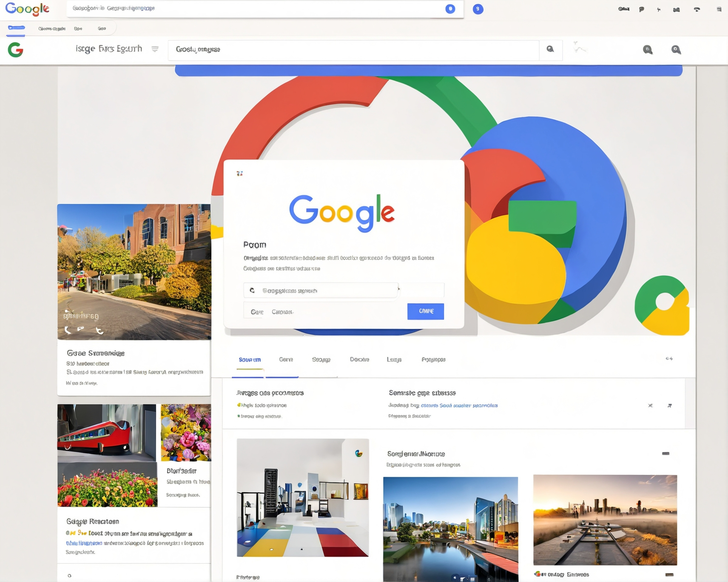This screenshot has width=728, height=582.
Task: Click the "Sogfjeme/JNonuce" section heading
Action: tap(416, 454)
